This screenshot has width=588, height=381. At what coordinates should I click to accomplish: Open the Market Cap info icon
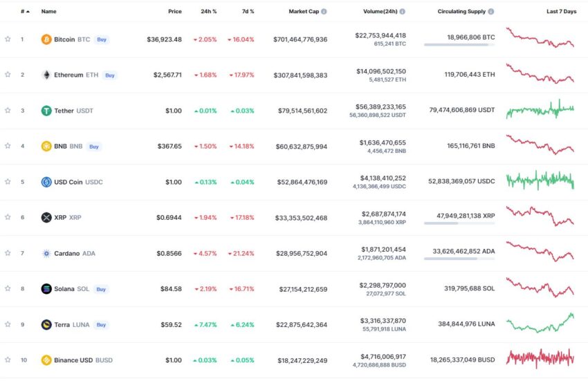click(324, 12)
